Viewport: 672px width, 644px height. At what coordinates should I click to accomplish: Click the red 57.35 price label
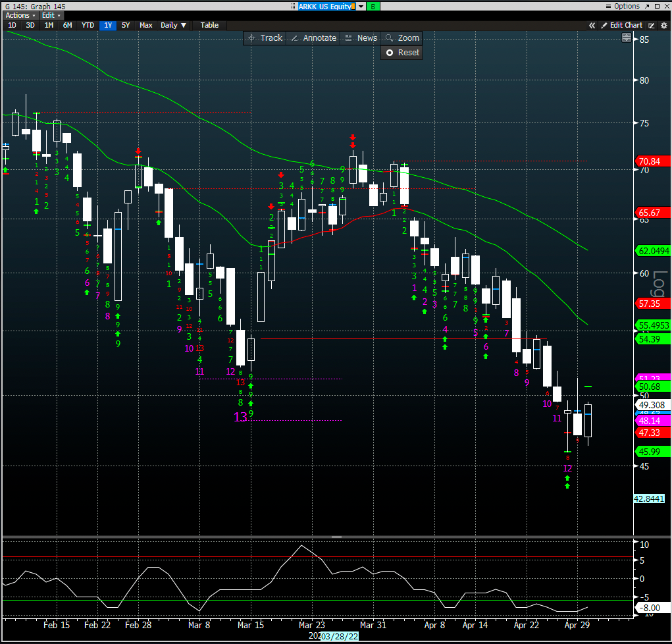[x=652, y=304]
